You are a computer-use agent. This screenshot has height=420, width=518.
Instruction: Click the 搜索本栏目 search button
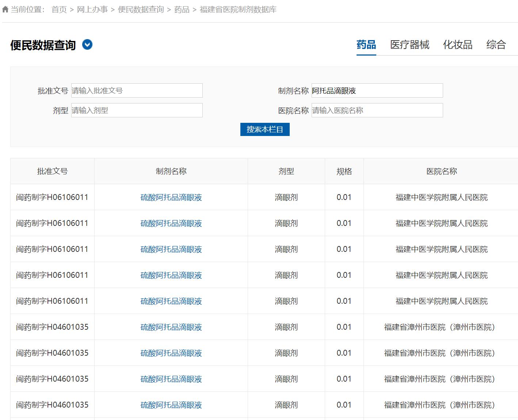265,129
